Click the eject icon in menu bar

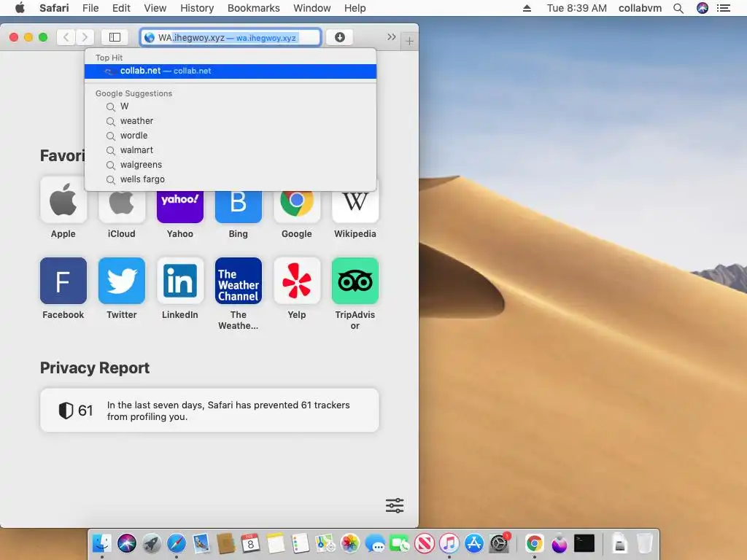[527, 8]
